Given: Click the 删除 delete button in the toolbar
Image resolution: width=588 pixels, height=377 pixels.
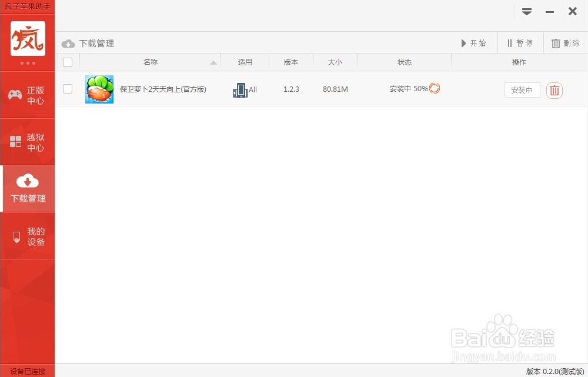Looking at the screenshot, I should pyautogui.click(x=564, y=42).
